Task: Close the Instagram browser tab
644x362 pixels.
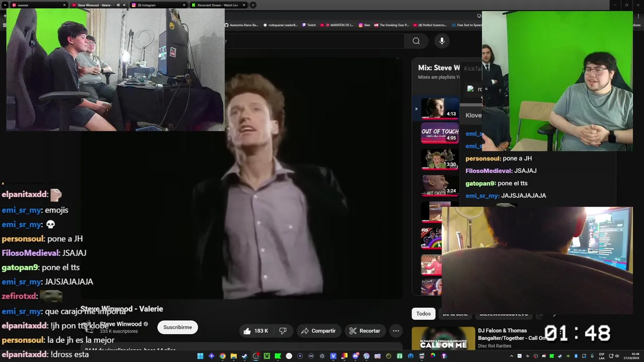Action: tap(184, 5)
